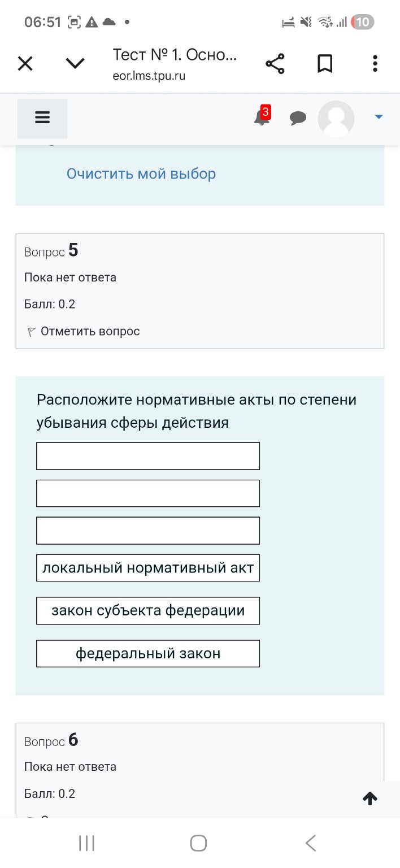Click Очистить мой выбор link
Viewport: 400px width, 868px height.
[141, 173]
